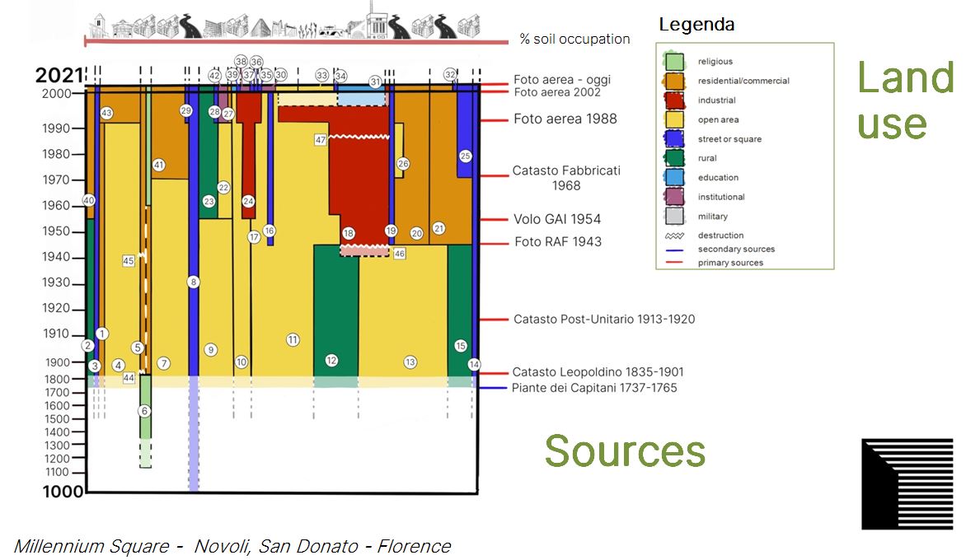This screenshot has width=966, height=560.
Task: Click 'Catasto Leopoldino 1835-1901' source label
Action: [x=598, y=371]
